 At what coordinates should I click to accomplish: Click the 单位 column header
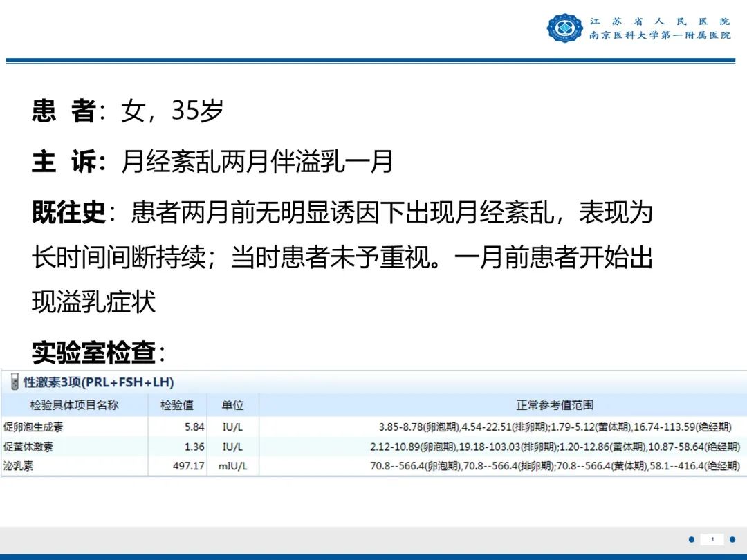click(232, 405)
